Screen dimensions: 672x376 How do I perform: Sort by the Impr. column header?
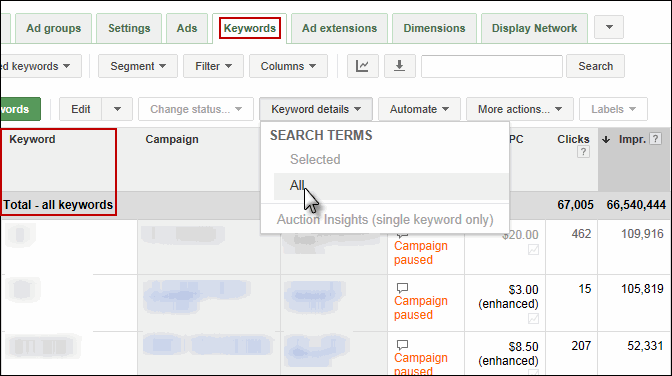632,139
